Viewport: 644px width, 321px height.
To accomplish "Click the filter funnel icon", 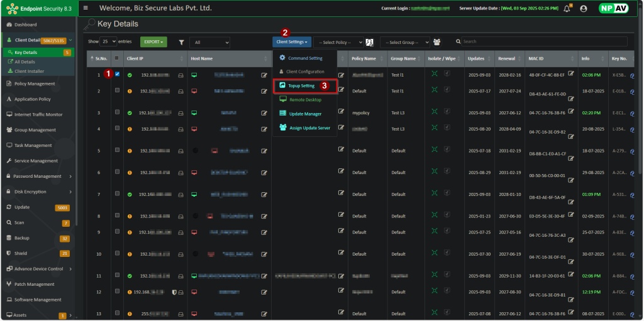I will [181, 42].
